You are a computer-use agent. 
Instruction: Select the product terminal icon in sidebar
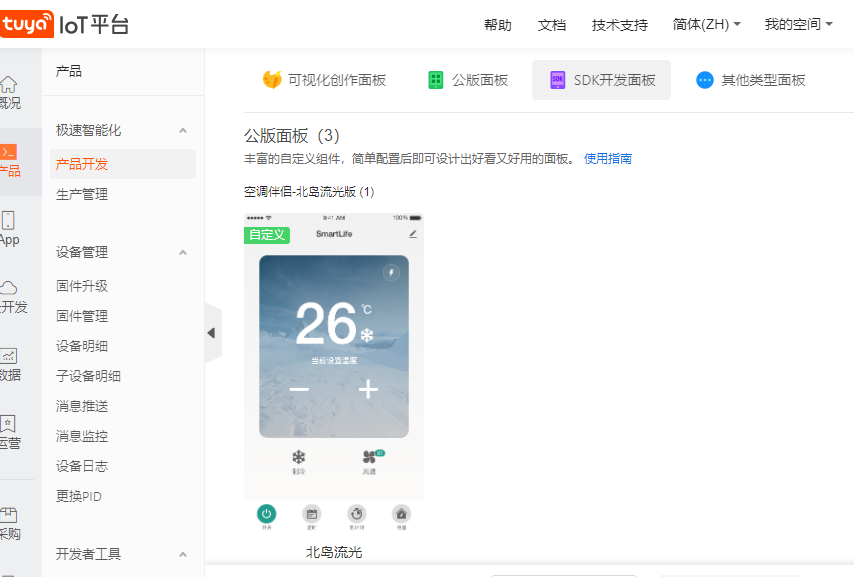tap(9, 151)
